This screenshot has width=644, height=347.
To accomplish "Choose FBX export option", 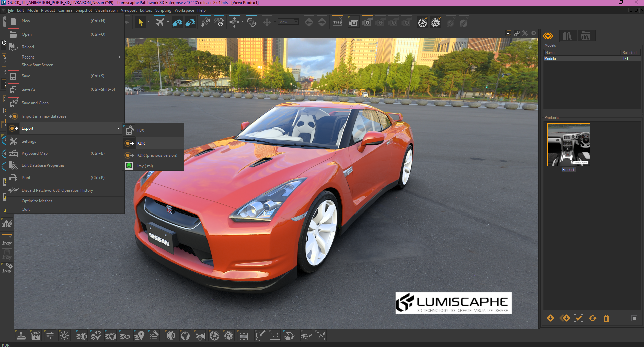I will (154, 130).
